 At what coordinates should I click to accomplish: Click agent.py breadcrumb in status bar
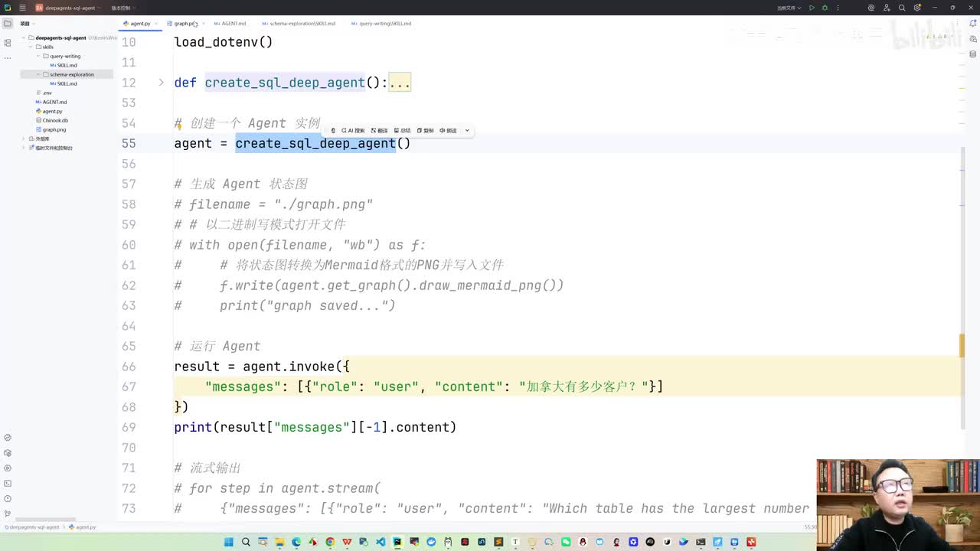(83, 527)
